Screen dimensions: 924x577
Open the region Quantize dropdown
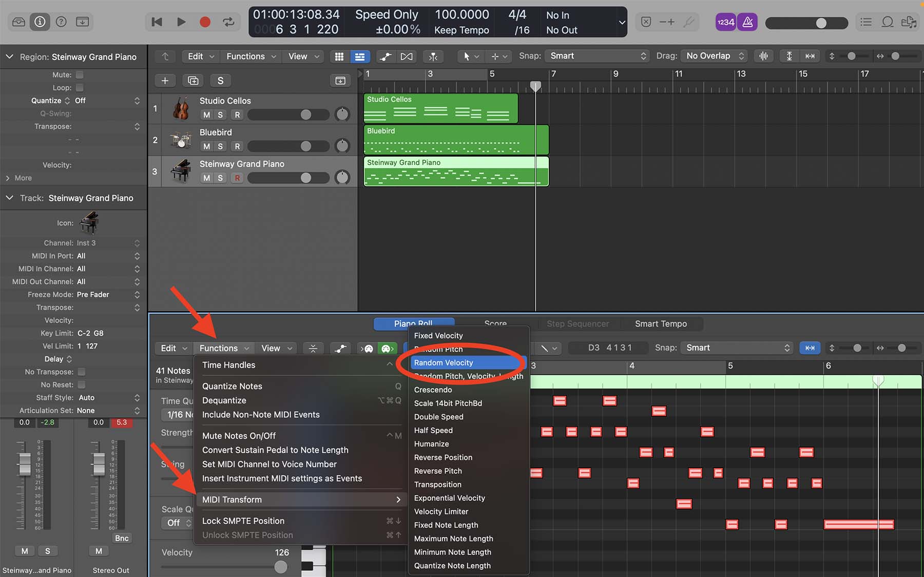click(107, 101)
